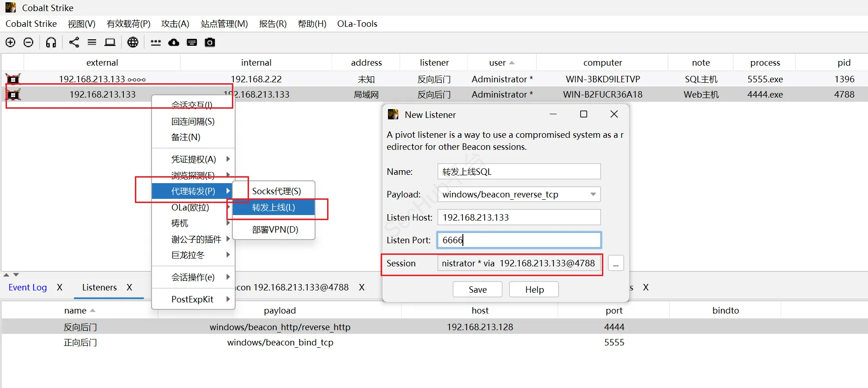Sort sessions by the external column
The width and height of the screenshot is (868, 388).
tap(102, 62)
